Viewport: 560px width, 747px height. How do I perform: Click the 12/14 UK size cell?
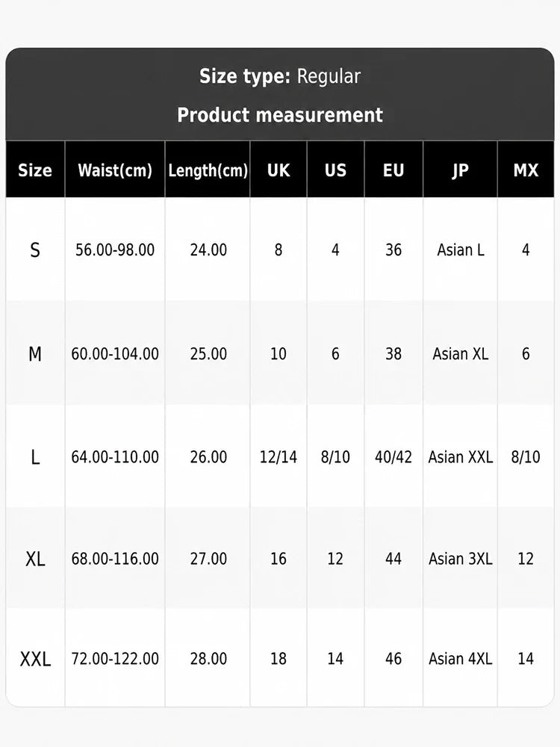coord(278,457)
